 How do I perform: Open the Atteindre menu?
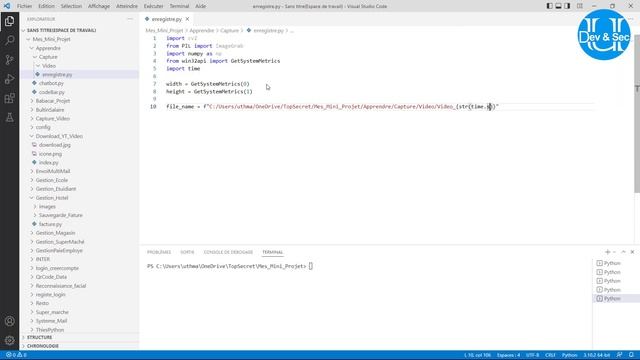(x=127, y=6)
